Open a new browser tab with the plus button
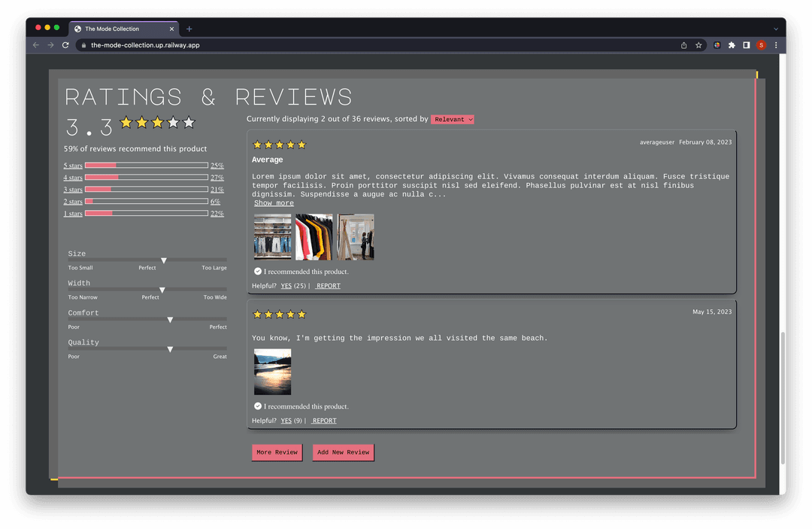Image resolution: width=812 pixels, height=529 pixels. pos(189,29)
